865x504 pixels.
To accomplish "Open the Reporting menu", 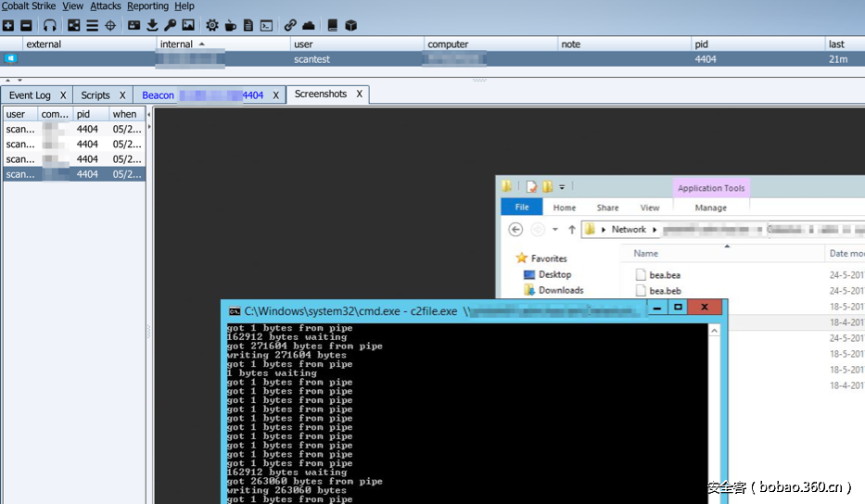I will click(147, 6).
